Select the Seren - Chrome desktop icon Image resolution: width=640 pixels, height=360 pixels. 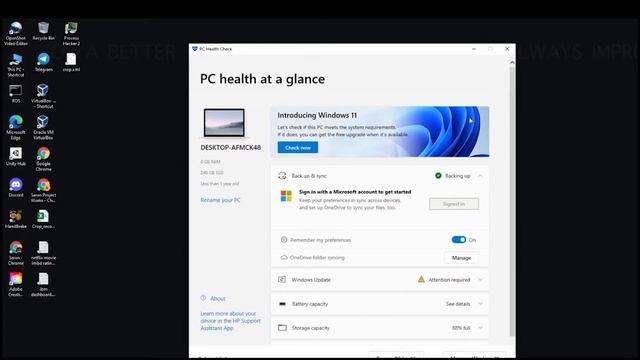[x=16, y=253]
